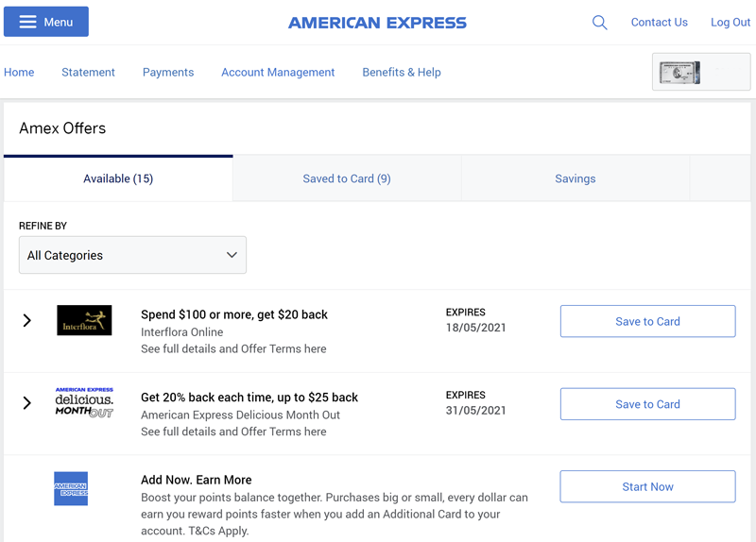Save Delicious Month Out offer to card

coord(647,404)
